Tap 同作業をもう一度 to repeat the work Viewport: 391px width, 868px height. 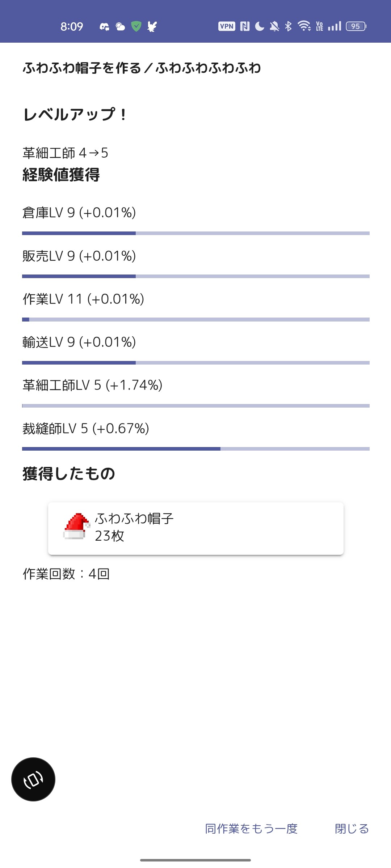[251, 829]
